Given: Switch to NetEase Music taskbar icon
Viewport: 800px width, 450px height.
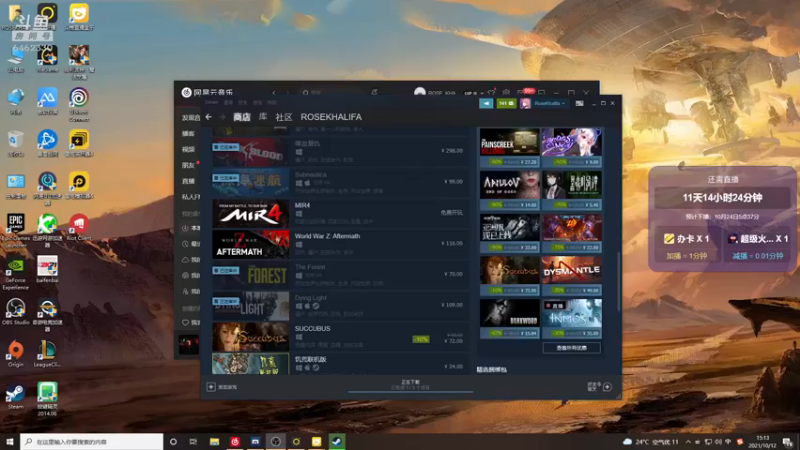Looking at the screenshot, I should tap(235, 441).
